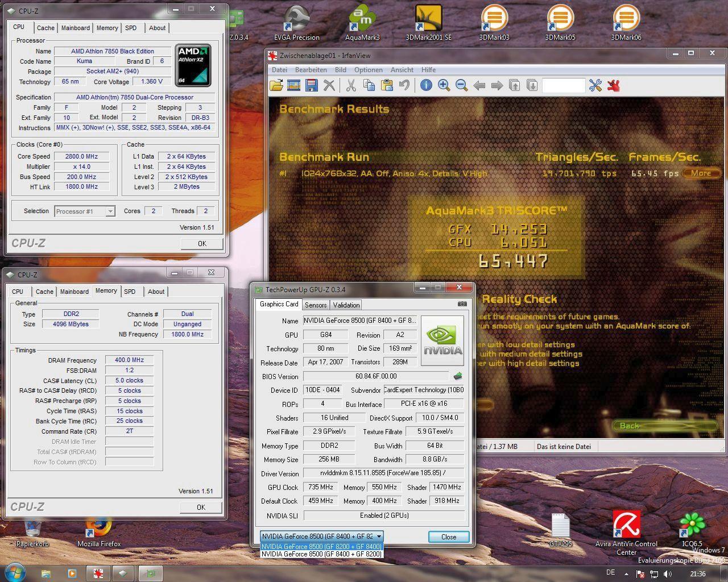The width and height of the screenshot is (728, 582).
Task: Click the Open file icon in IrfanView
Action: 276,86
